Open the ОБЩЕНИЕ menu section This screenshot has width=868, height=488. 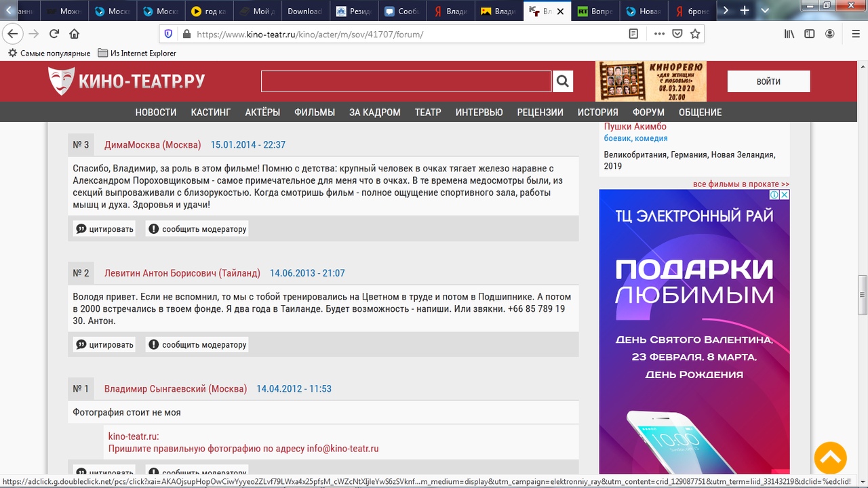(x=701, y=113)
